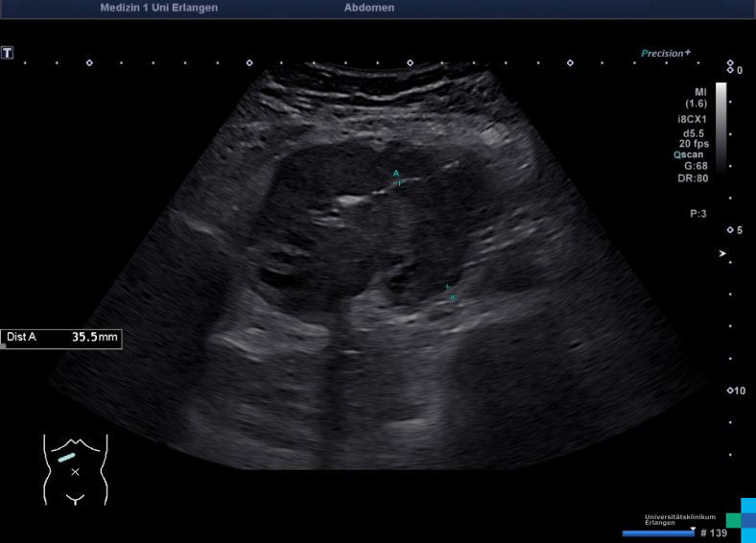Click the grayscale map bar
Viewport: 756px width, 543px height.
pos(721,125)
